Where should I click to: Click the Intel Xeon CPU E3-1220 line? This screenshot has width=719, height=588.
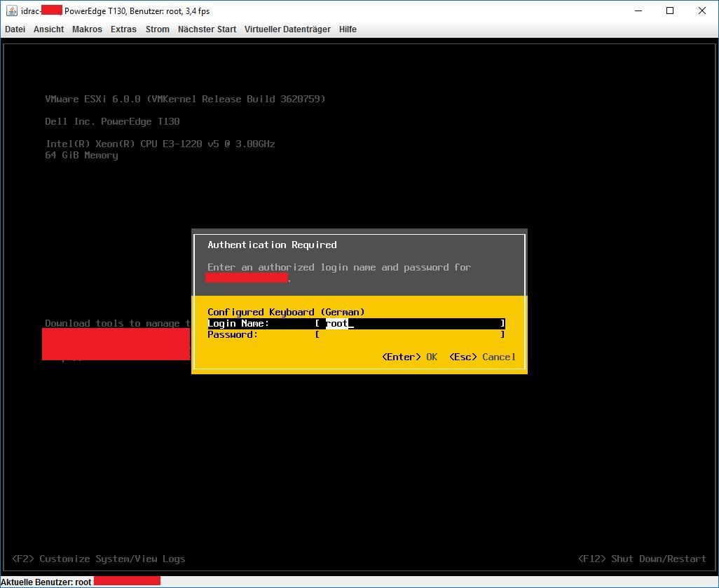coord(160,144)
